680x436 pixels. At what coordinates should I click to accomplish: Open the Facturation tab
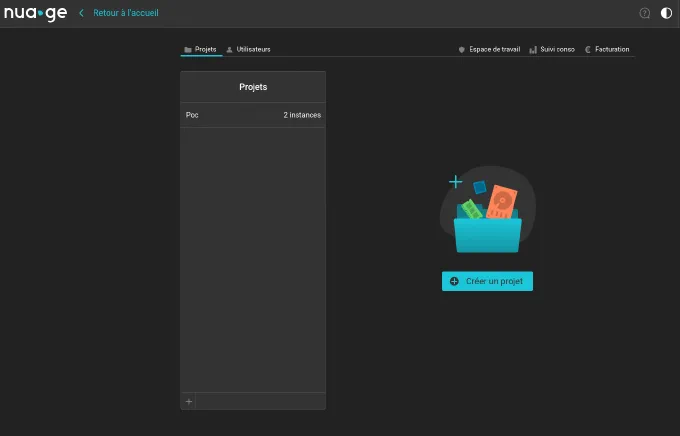pos(607,49)
